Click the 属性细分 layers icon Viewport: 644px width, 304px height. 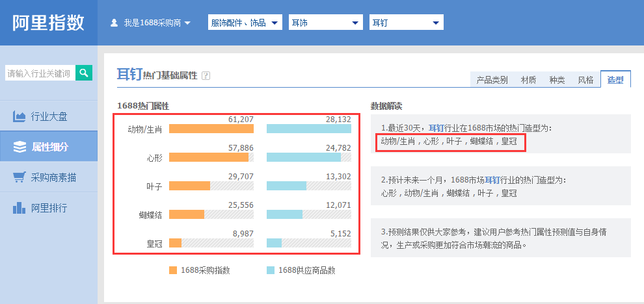(x=20, y=147)
